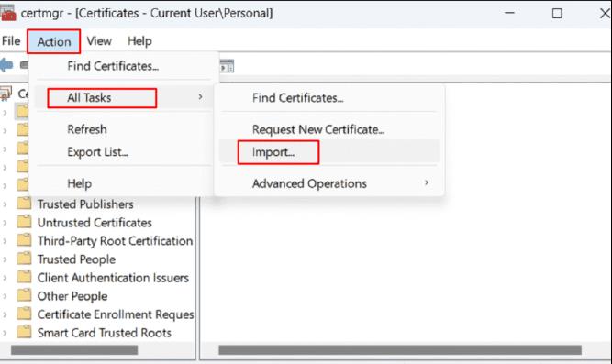Select Refresh from Action menu
Viewport: 612px width, 364px height.
point(87,129)
